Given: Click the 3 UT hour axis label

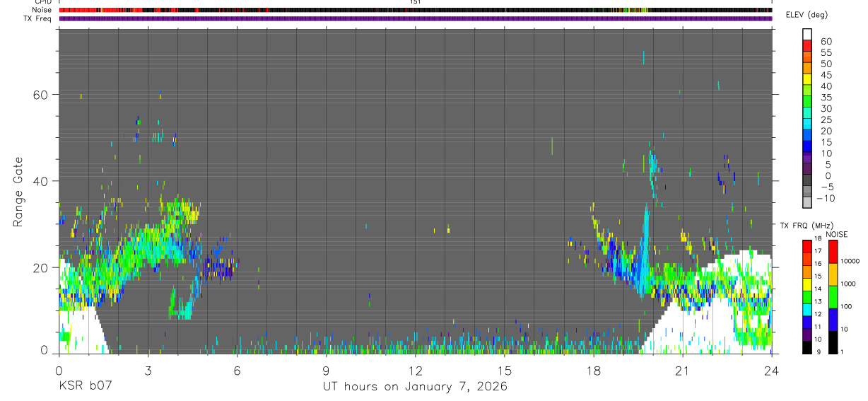Looking at the screenshot, I should point(148,371).
